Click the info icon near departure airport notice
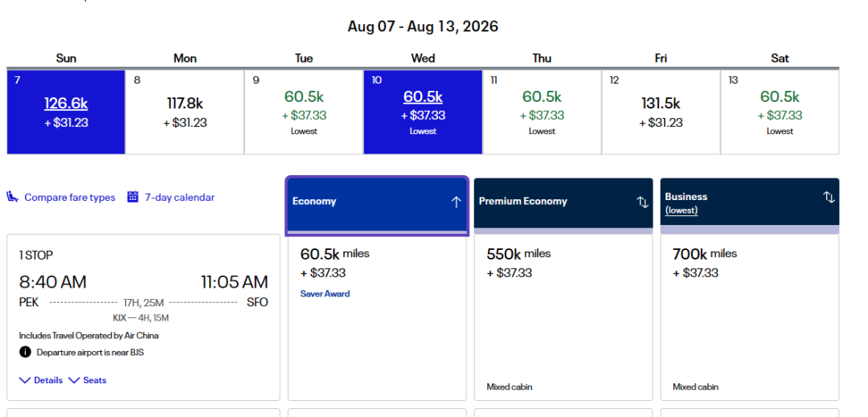 26,352
